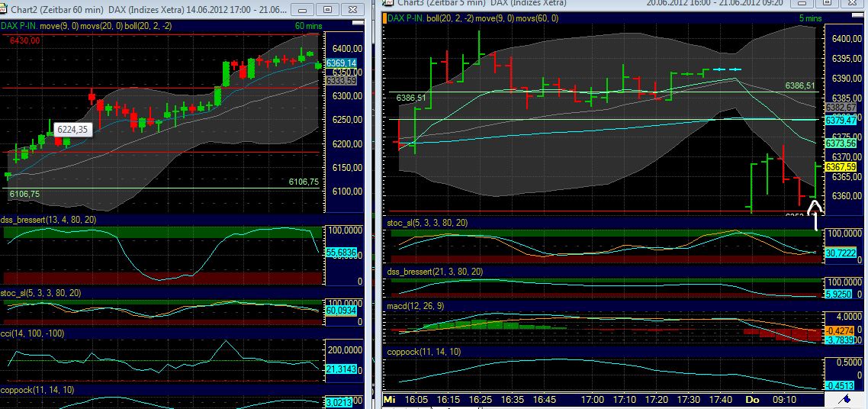Click the Do day marker on time axis
The width and height of the screenshot is (868, 409).
coord(752,398)
